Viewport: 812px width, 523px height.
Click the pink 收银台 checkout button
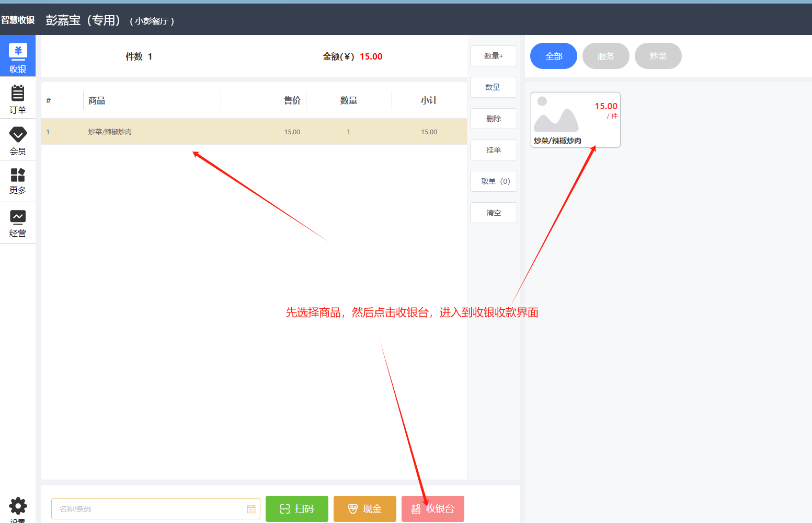432,509
